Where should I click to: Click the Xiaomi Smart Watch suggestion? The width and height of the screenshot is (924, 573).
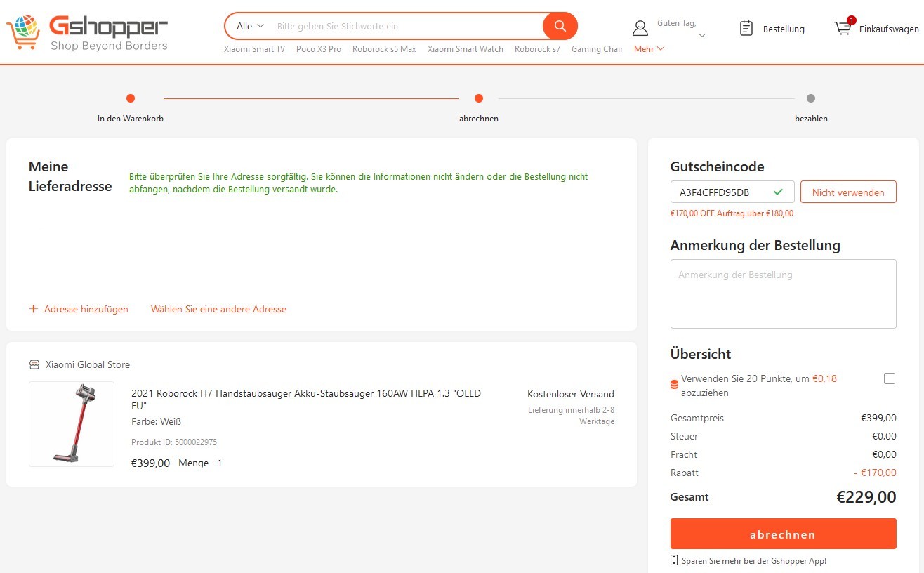coord(466,49)
